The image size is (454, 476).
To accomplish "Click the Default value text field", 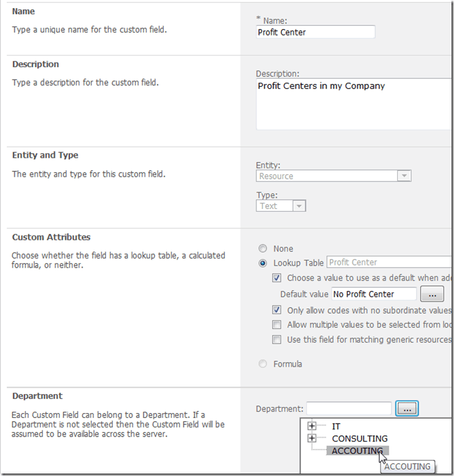I will (373, 293).
